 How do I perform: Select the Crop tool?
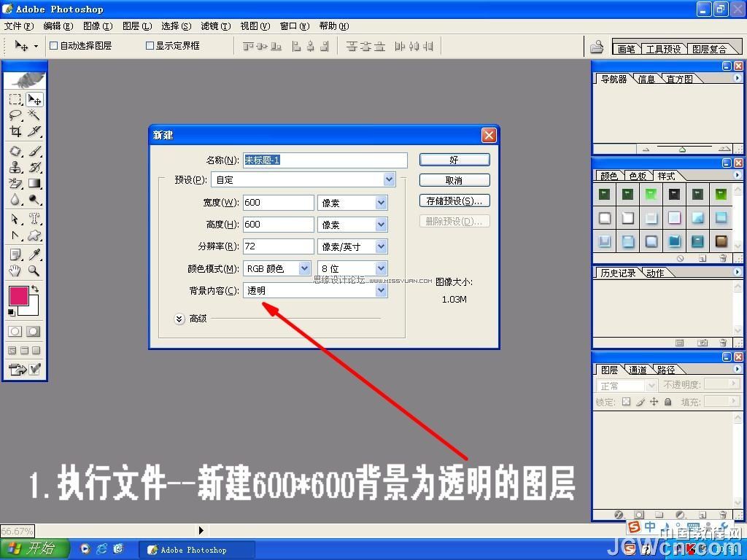pos(15,131)
